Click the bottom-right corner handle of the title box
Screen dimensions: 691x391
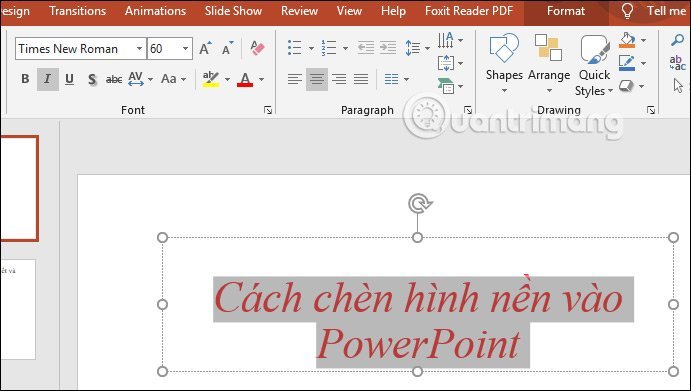[x=673, y=371]
